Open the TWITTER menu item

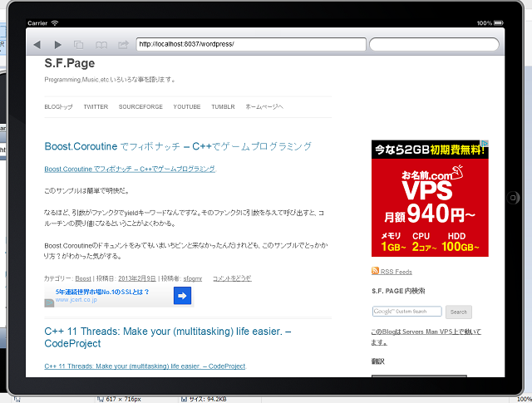click(x=96, y=107)
